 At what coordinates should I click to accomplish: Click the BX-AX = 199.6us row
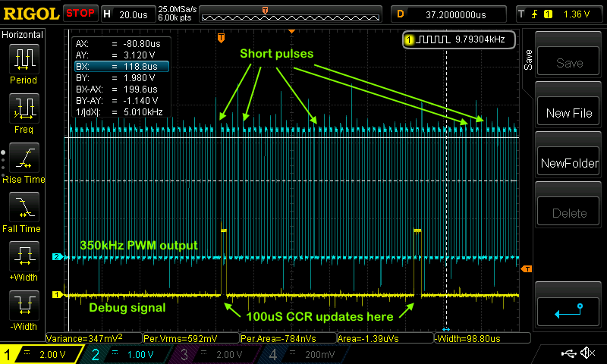tap(121, 89)
